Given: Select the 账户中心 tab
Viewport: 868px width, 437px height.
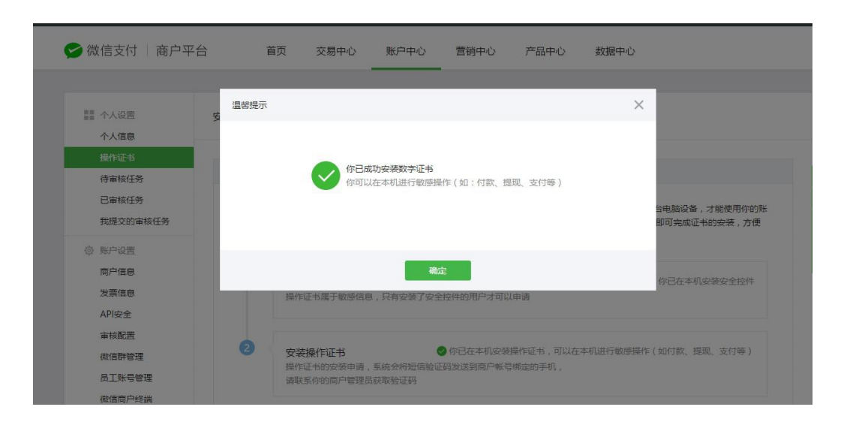Looking at the screenshot, I should 406,52.
